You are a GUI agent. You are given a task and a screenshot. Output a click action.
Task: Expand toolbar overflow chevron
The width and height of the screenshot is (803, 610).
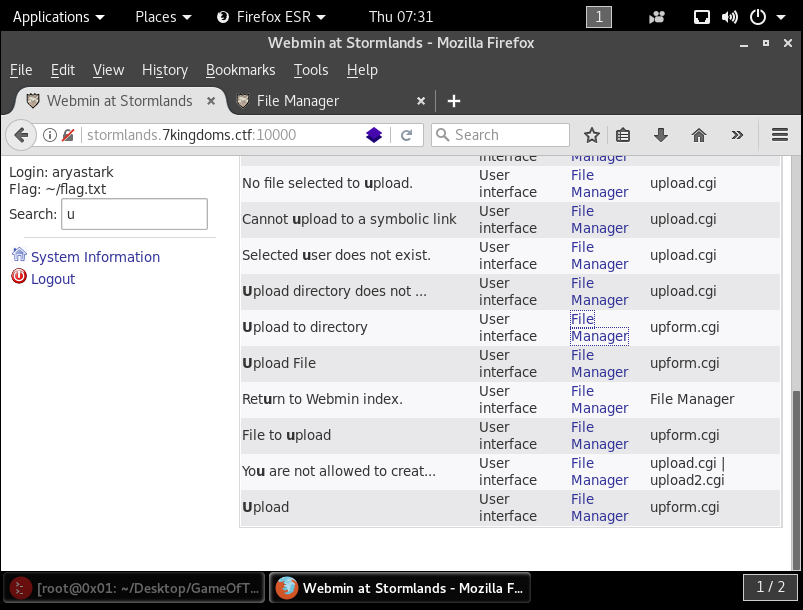[x=737, y=135]
